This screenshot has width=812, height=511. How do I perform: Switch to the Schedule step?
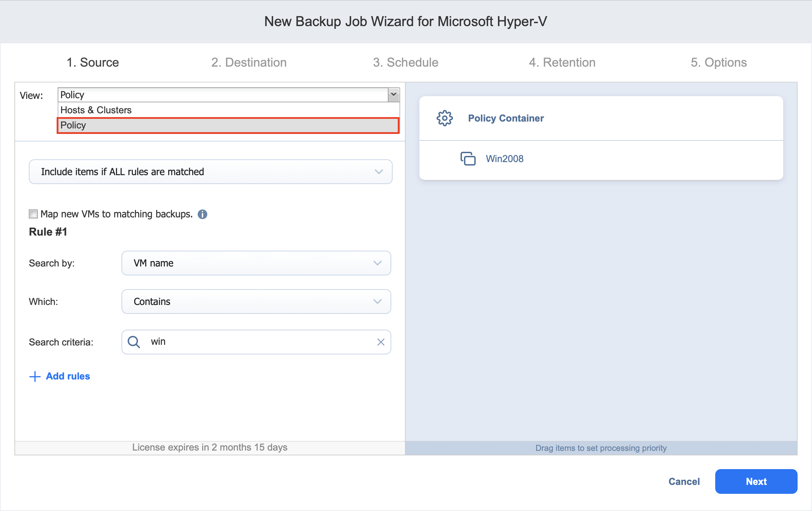[x=405, y=63]
